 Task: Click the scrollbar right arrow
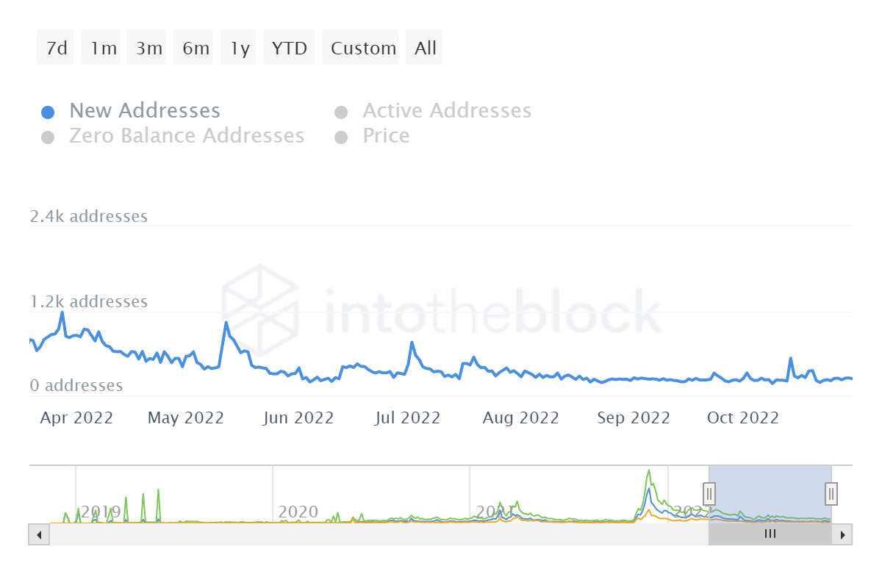842,534
